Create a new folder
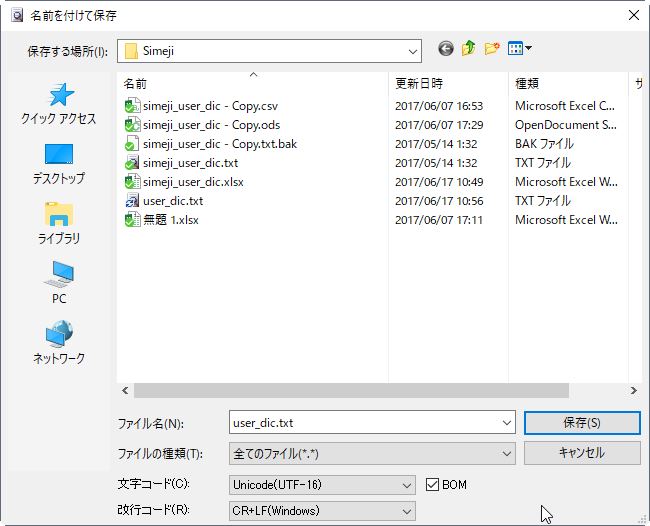 (x=492, y=48)
